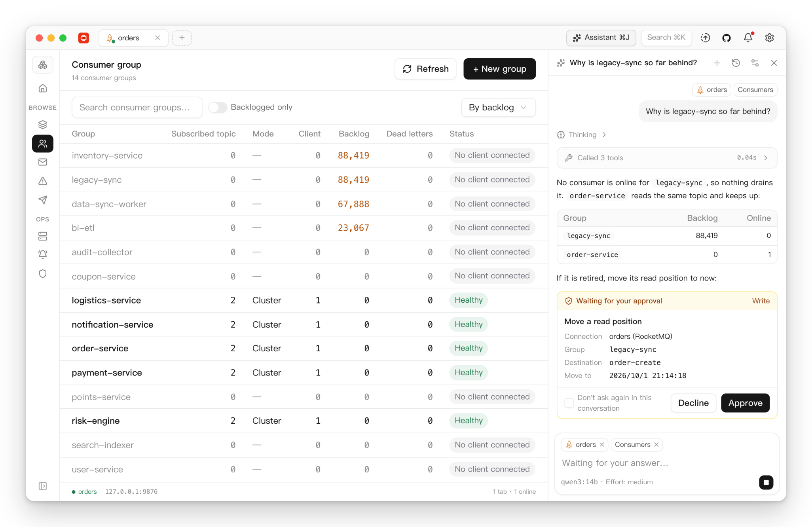Click the Effort: medium label
Viewport: 812px width, 527px height.
(629, 482)
